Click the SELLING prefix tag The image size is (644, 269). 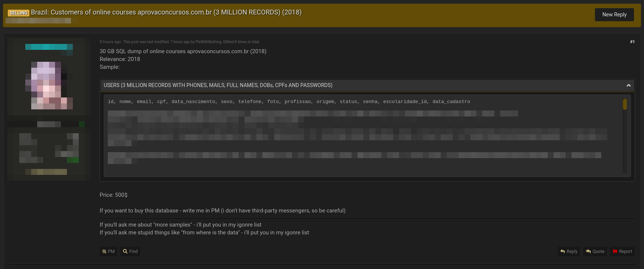(x=19, y=13)
